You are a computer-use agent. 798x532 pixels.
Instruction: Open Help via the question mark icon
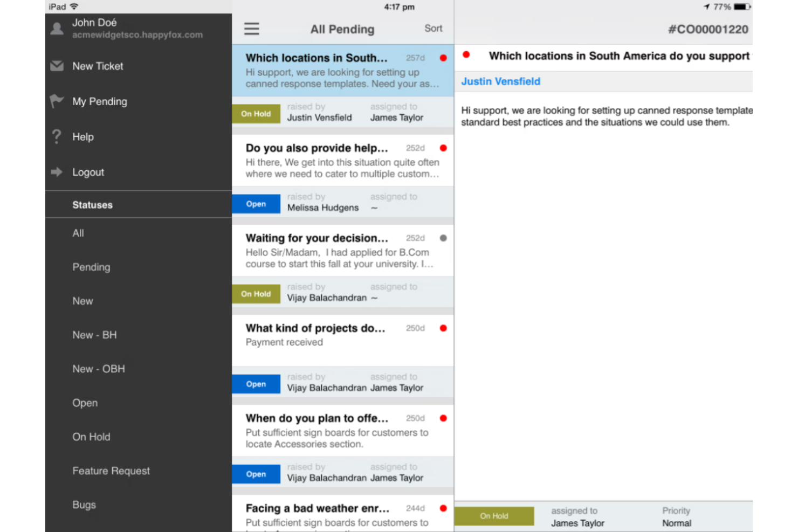(57, 136)
